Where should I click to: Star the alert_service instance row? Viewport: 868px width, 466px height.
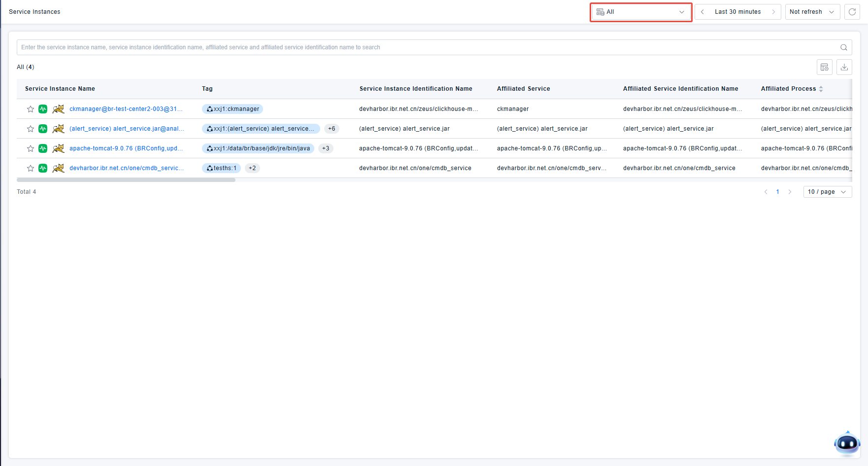(x=31, y=129)
